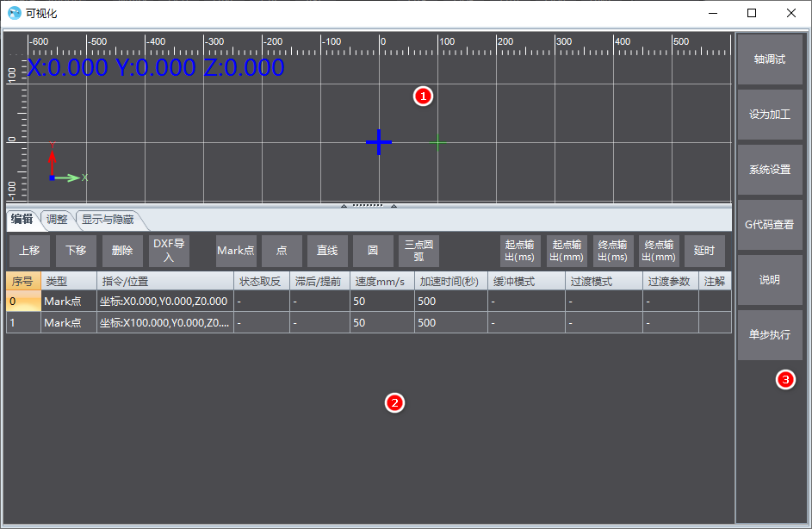The height and width of the screenshot is (529, 812).
Task: Click speed value 50 in row 1
Action: pyautogui.click(x=382, y=323)
